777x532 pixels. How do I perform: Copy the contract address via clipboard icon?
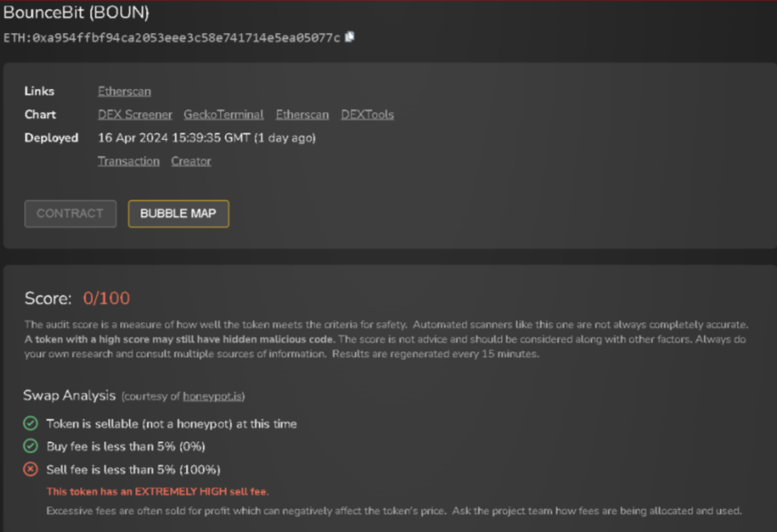350,37
